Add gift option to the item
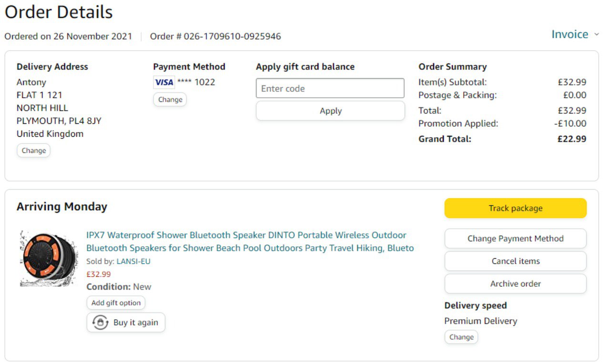The image size is (610, 364). [116, 303]
